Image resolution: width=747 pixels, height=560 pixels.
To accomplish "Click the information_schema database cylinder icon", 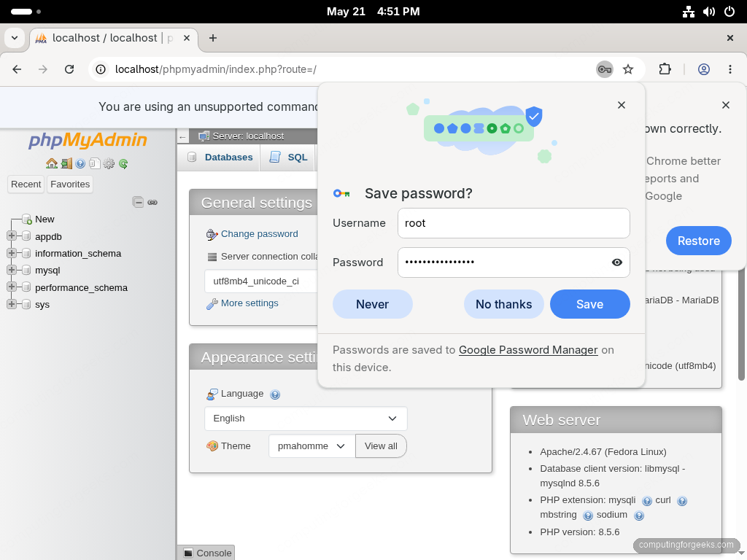I will 26,253.
